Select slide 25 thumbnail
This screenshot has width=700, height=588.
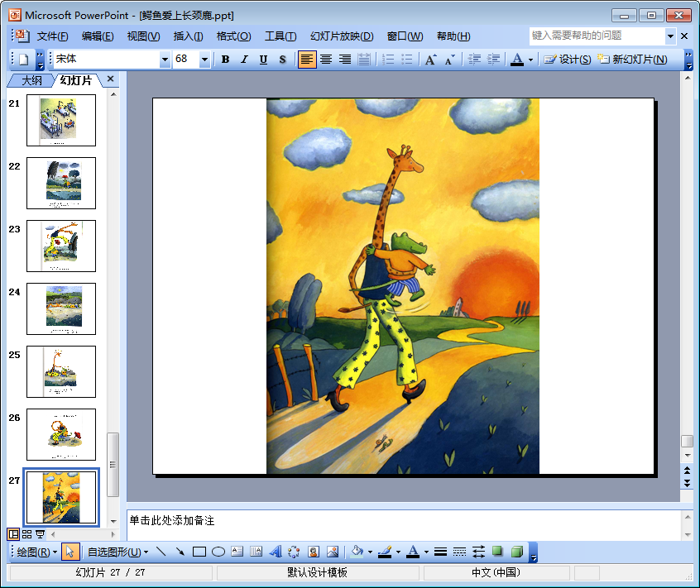61,371
